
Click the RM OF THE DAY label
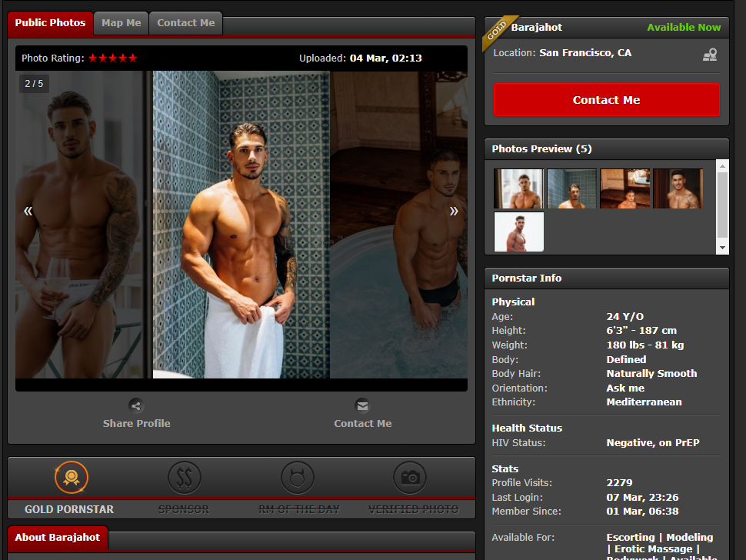299,509
